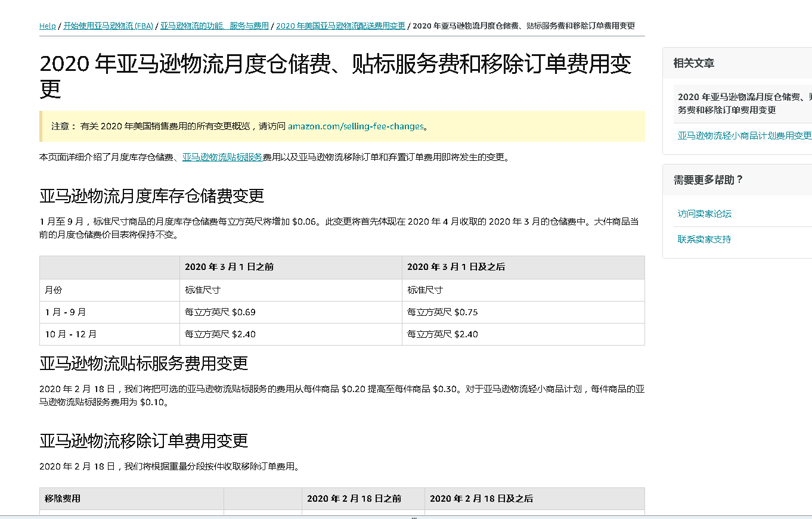This screenshot has height=519, width=812.
Task: Open 亚马逊物流的功能、服务与费用 breadcrumb link
Action: pos(215,26)
